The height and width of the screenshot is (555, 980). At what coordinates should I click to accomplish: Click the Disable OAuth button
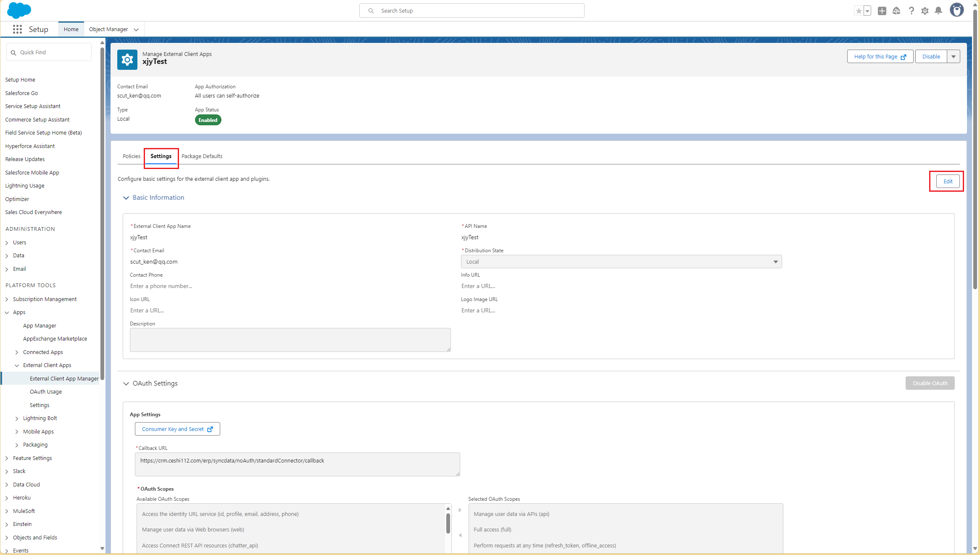(930, 383)
